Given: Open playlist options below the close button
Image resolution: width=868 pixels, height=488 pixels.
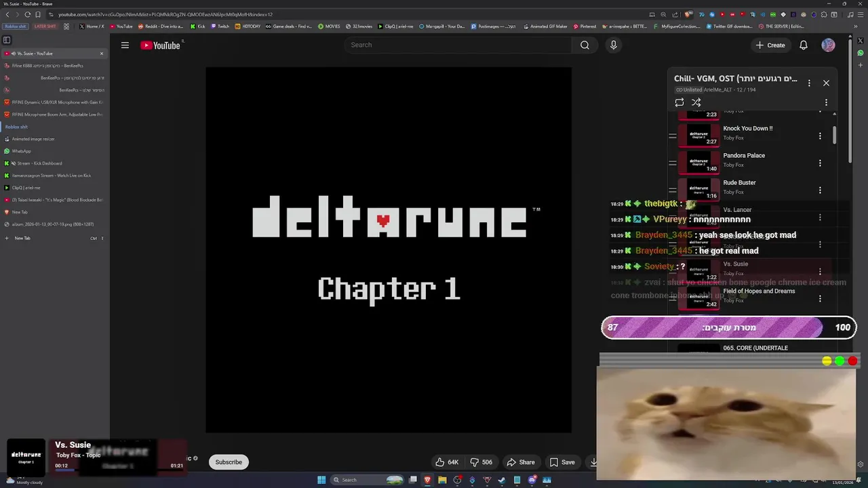Looking at the screenshot, I should [x=826, y=102].
